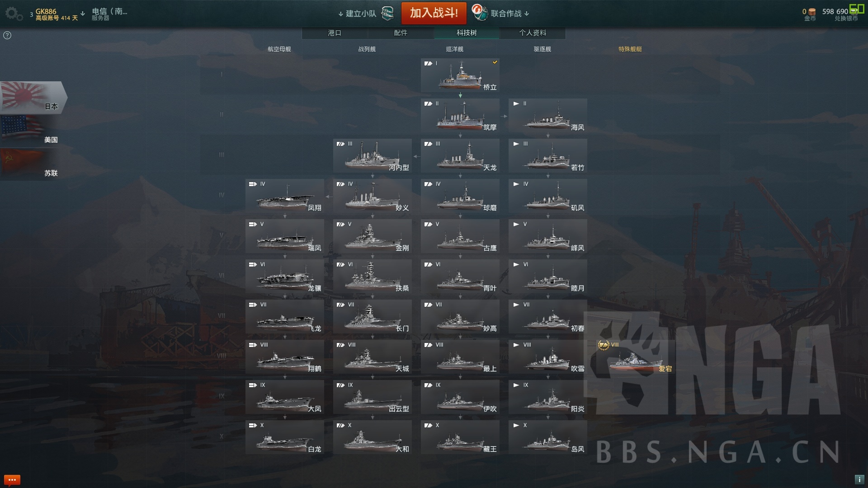Image resolution: width=868 pixels, height=488 pixels.
Task: Expand the GK886 account dropdown arrow
Action: pyautogui.click(x=83, y=14)
